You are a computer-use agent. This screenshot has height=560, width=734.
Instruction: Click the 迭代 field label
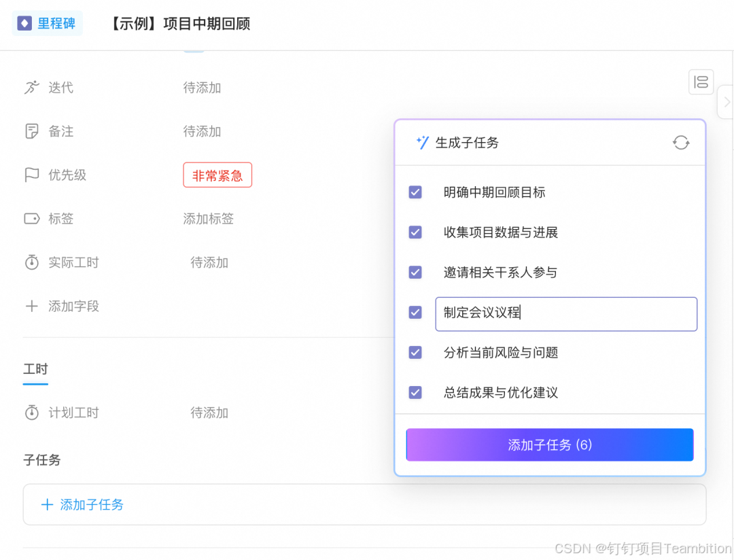61,88
